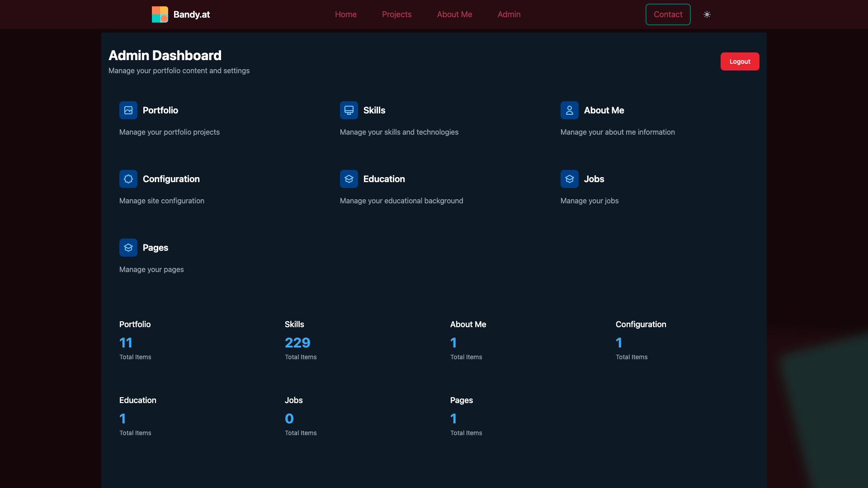Viewport: 868px width, 488px height.
Task: Click 'Manage your jobs' text
Action: [x=590, y=201]
